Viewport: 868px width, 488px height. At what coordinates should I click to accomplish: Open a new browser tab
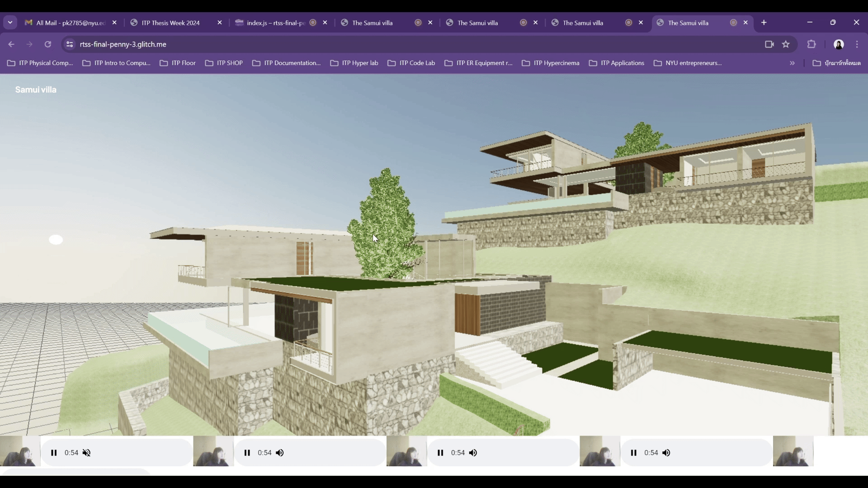coord(764,23)
